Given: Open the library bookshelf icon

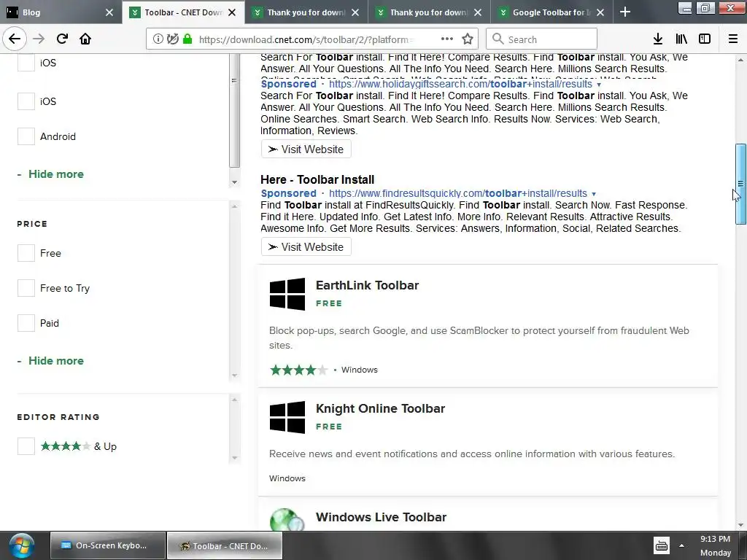Looking at the screenshot, I should point(681,39).
